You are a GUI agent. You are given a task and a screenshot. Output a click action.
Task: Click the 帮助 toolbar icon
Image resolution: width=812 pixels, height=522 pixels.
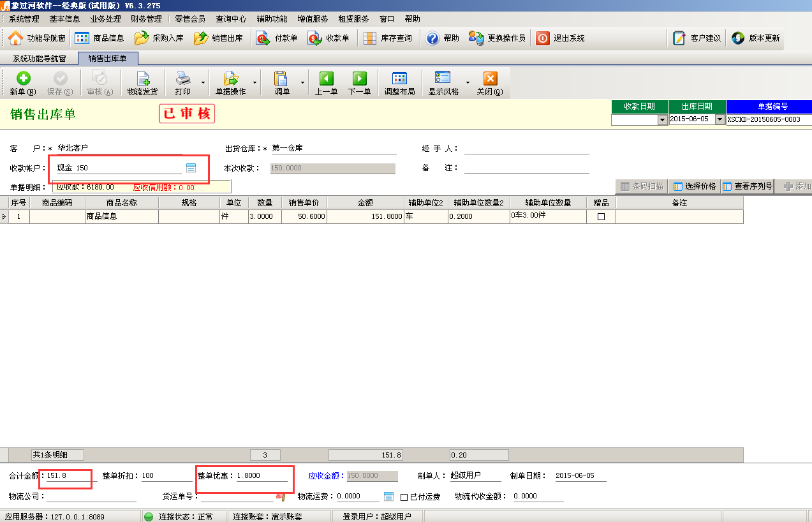point(442,38)
